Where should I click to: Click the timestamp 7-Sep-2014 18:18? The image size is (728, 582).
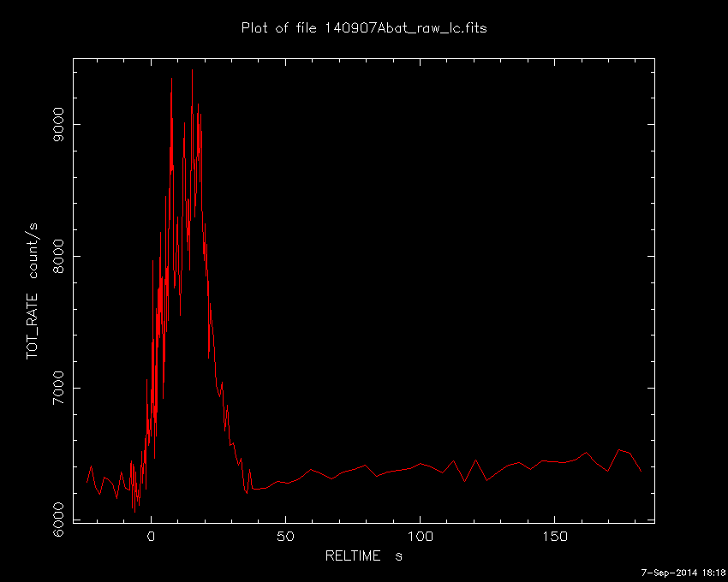point(683,573)
